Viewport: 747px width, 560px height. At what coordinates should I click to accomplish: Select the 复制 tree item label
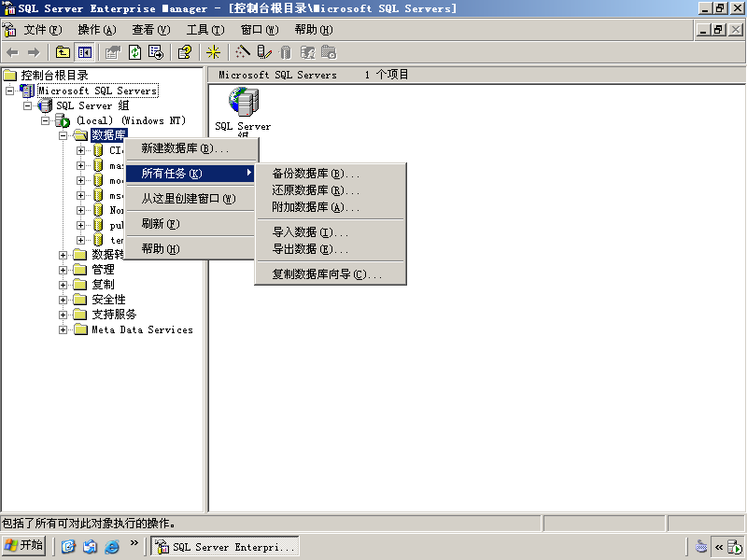point(104,285)
